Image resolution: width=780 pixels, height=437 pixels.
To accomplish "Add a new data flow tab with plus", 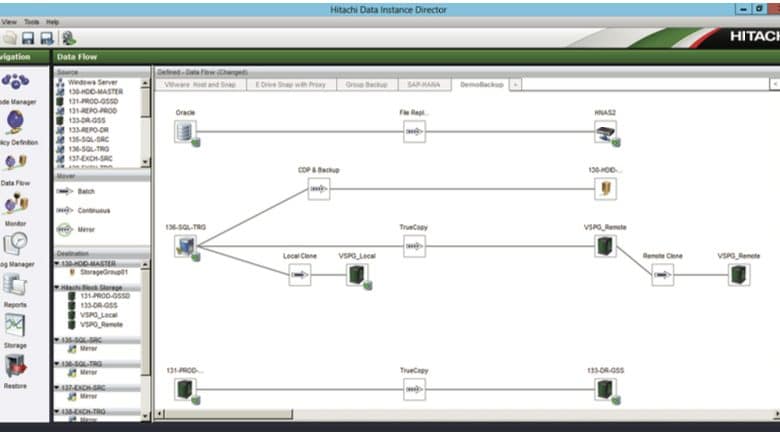I will coord(515,85).
